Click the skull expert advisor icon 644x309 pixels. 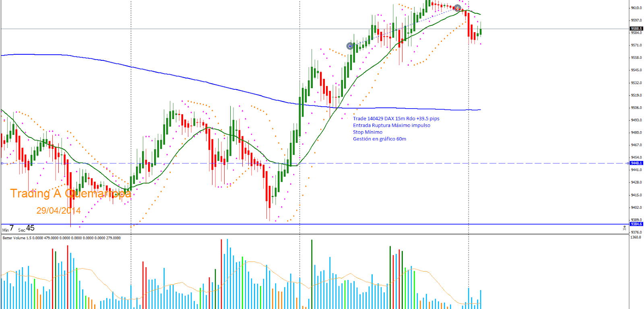(x=624, y=228)
